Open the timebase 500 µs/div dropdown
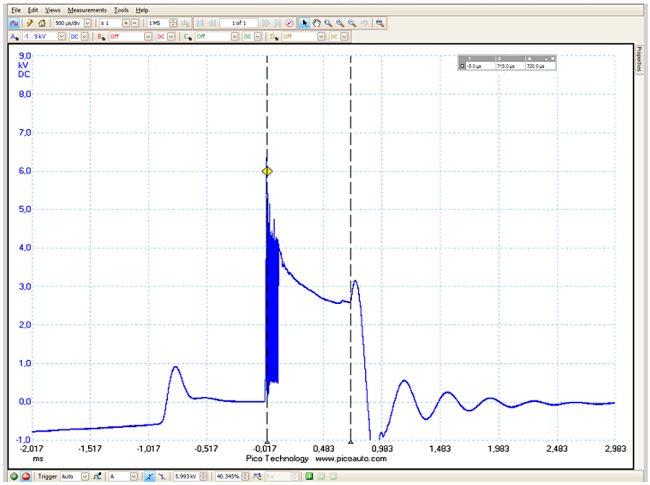The height and width of the screenshot is (485, 650). pos(85,22)
